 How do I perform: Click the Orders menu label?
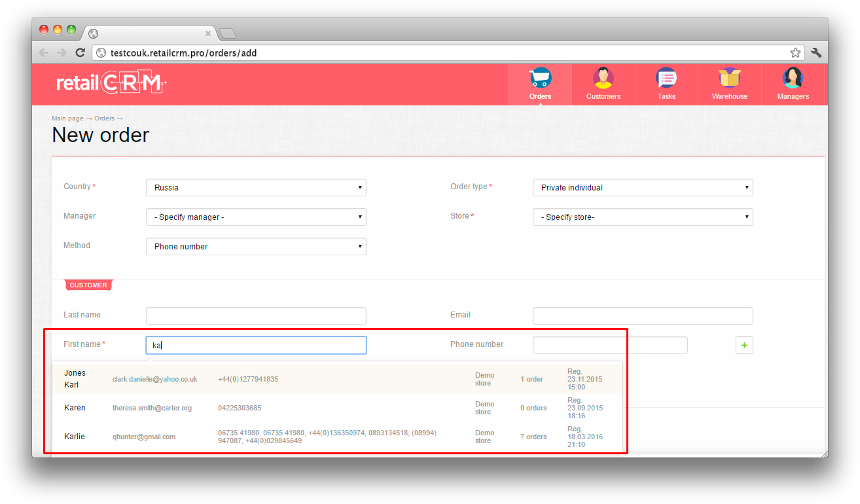tap(540, 96)
